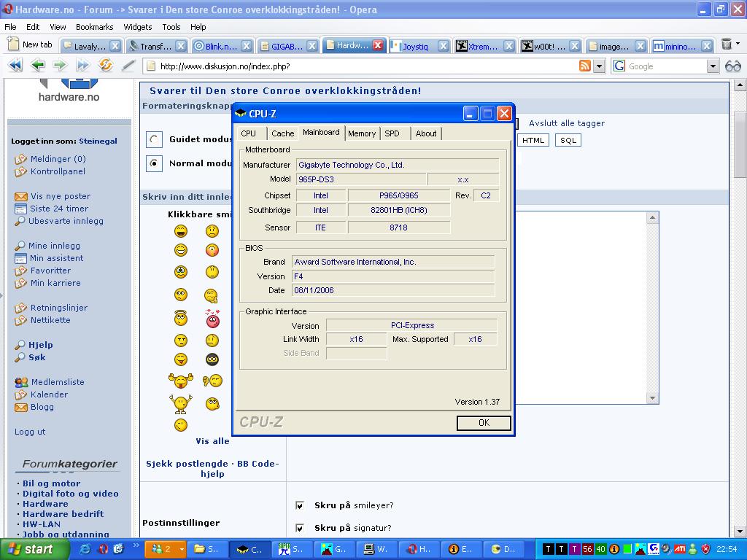Open Kontrollpanel in the sidebar
This screenshot has height=560, width=747.
coord(58,171)
